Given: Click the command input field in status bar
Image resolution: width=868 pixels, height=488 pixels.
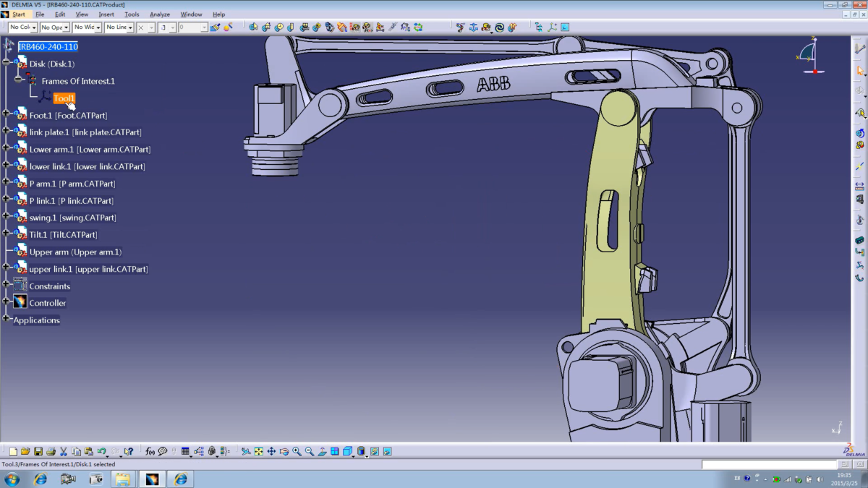Looking at the screenshot, I should coord(769,464).
